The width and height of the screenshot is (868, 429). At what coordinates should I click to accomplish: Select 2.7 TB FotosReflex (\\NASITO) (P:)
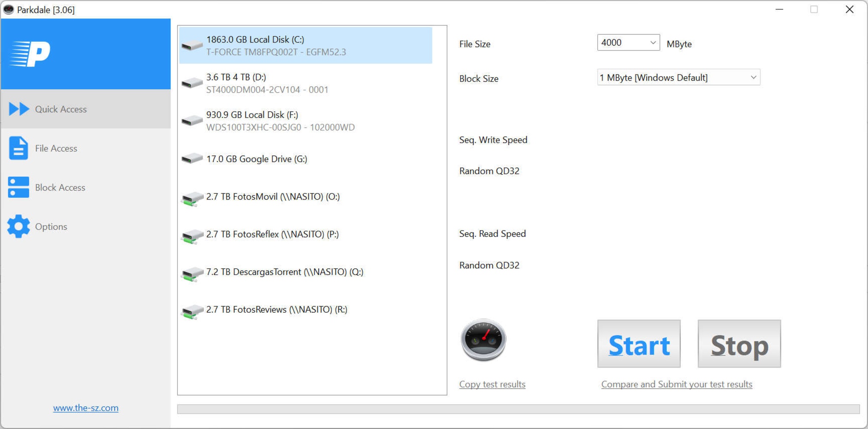tap(306, 234)
